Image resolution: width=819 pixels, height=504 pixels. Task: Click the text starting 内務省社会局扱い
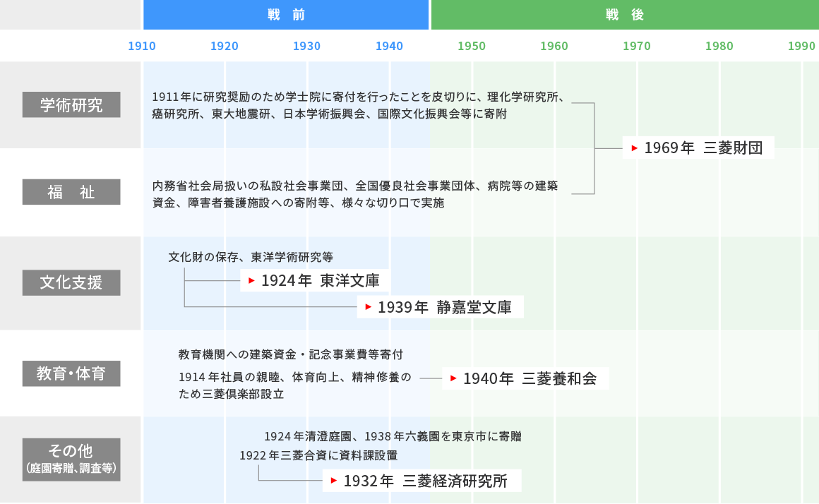355,194
